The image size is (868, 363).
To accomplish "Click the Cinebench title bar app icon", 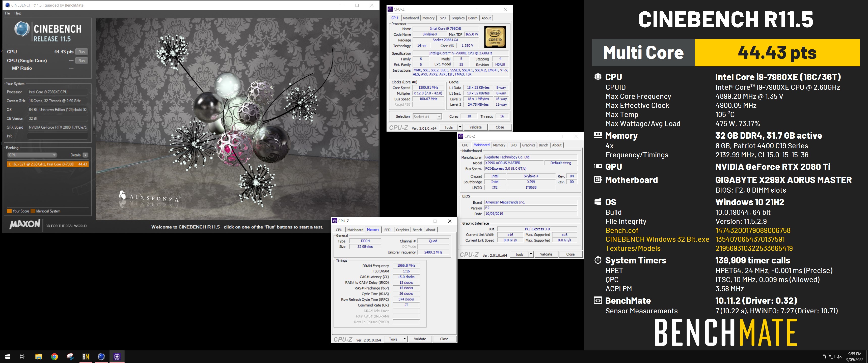I will click(7, 5).
